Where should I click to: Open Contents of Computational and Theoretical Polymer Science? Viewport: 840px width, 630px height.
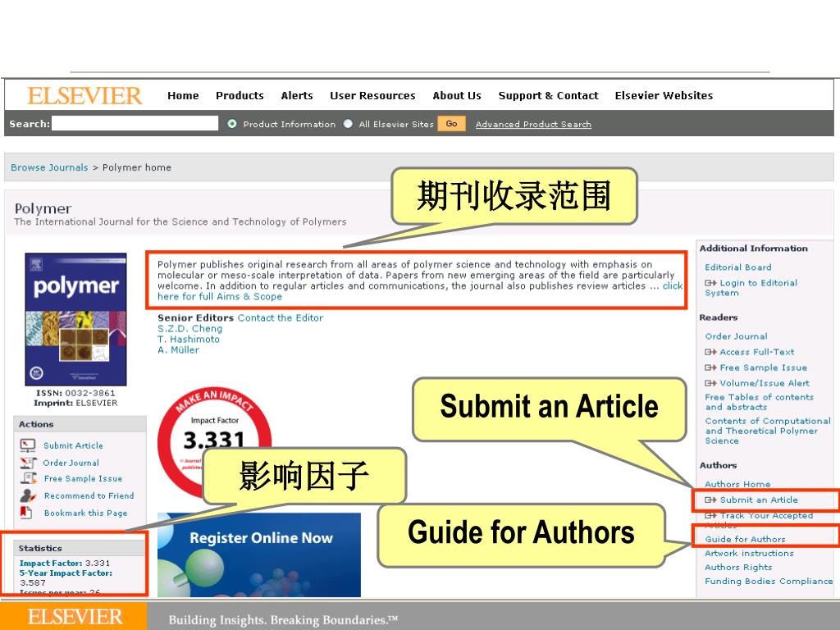tap(768, 431)
